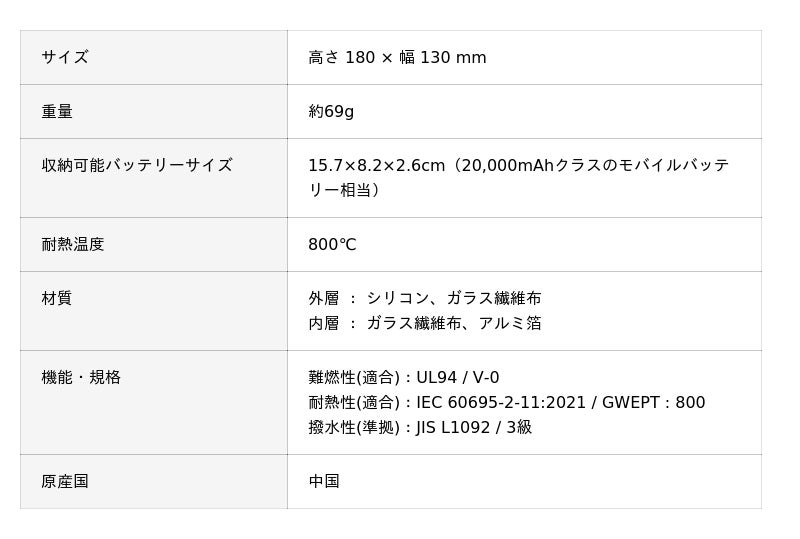Click the 外層 シリコン、ガラス繊維布 line
The height and width of the screenshot is (539, 800).
pyautogui.click(x=425, y=298)
